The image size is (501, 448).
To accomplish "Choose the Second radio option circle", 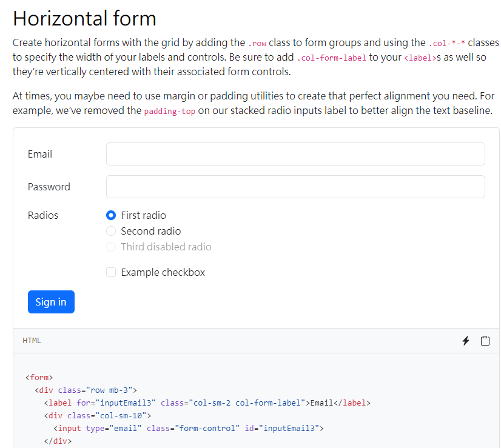I will tap(111, 231).
